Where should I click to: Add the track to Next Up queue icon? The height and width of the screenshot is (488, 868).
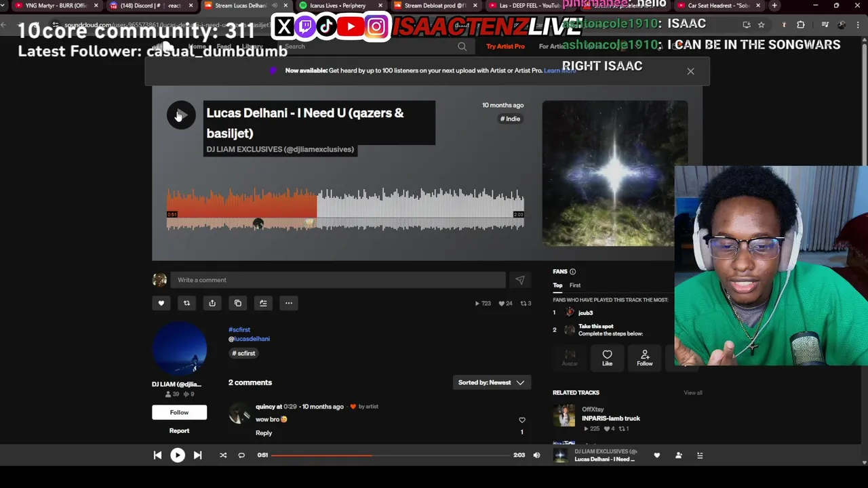point(263,303)
